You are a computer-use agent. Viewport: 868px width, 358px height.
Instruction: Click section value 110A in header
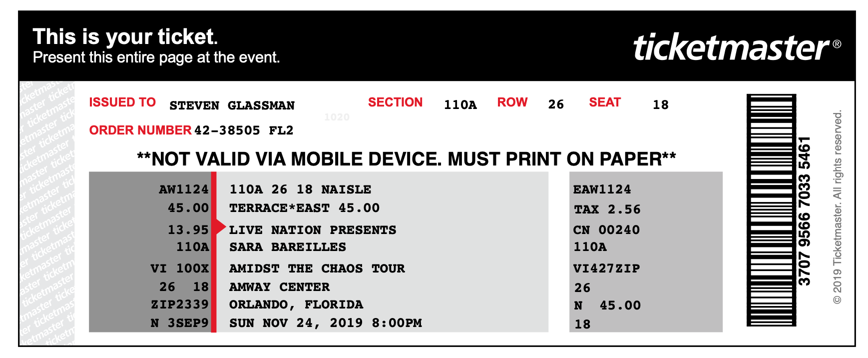[x=460, y=105]
